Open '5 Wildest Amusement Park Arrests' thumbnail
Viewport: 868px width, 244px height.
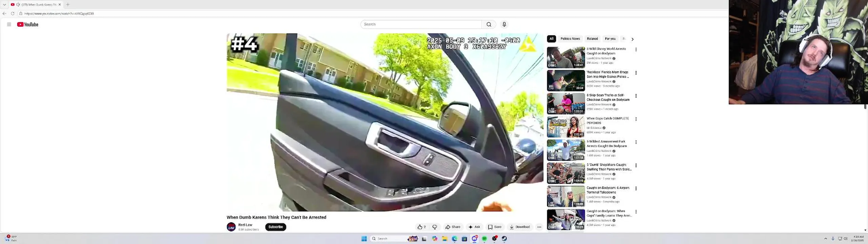[566, 150]
